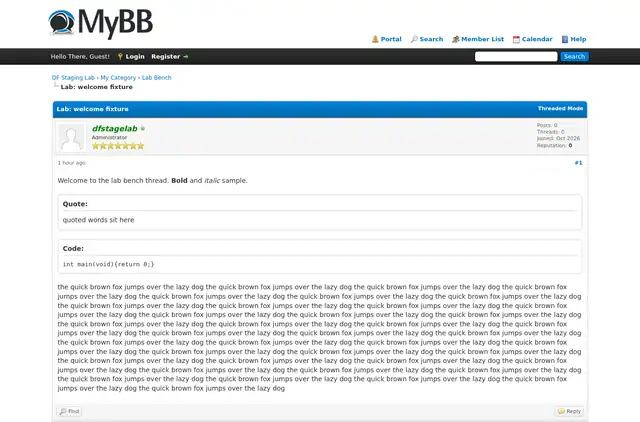Open the Reputation value 0 link
Image resolution: width=640 pixels, height=422 pixels.
point(570,145)
